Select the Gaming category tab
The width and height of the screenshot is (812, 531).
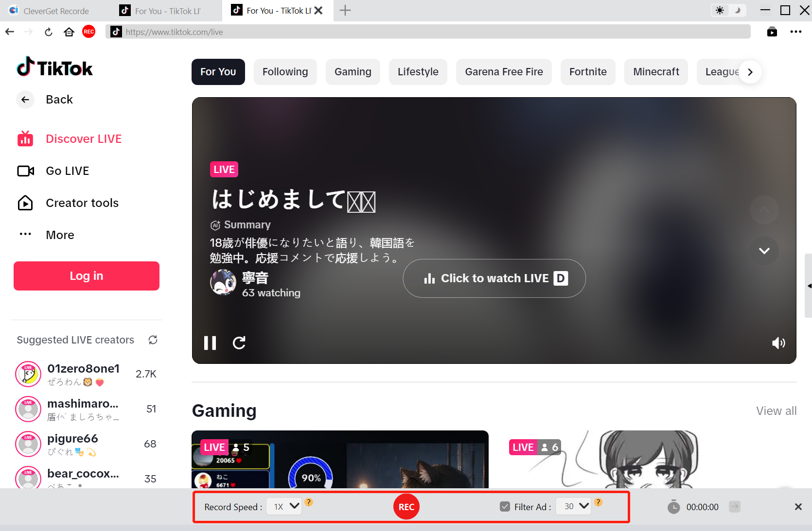tap(353, 72)
